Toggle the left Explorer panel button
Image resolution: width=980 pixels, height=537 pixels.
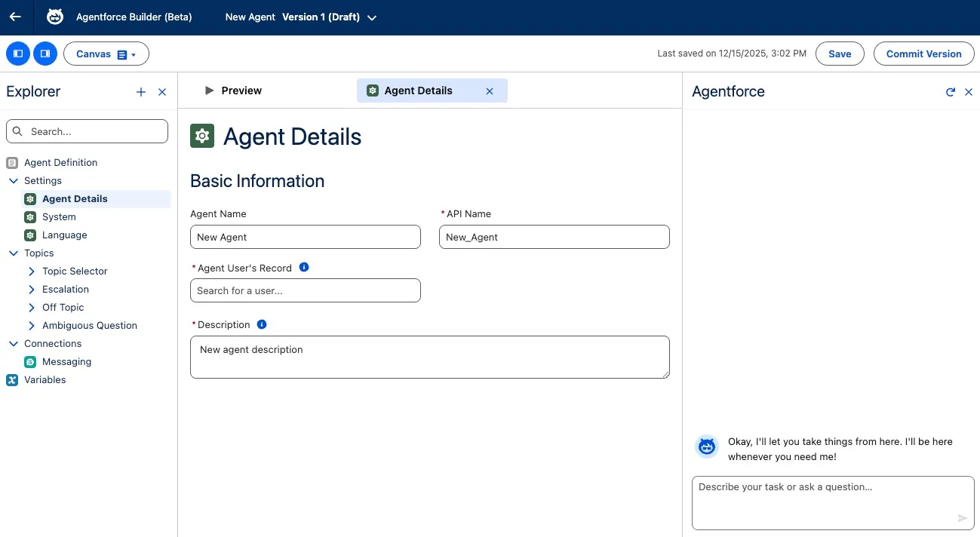coord(18,54)
